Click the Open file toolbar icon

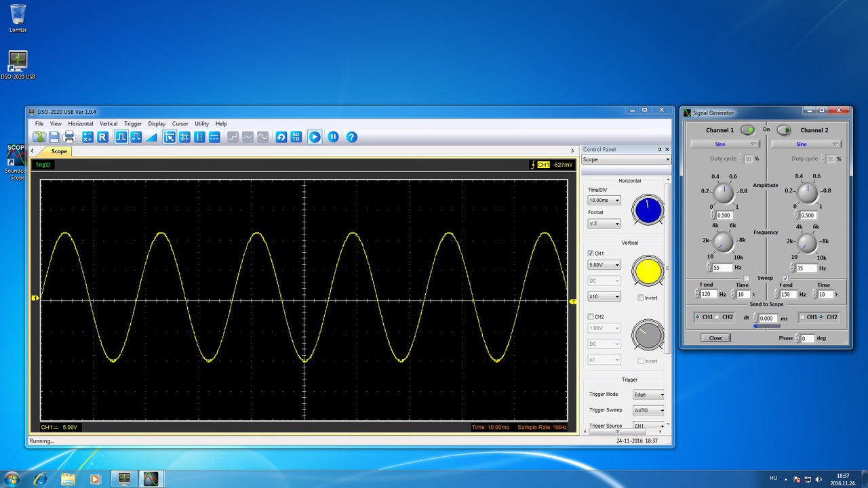pyautogui.click(x=39, y=137)
